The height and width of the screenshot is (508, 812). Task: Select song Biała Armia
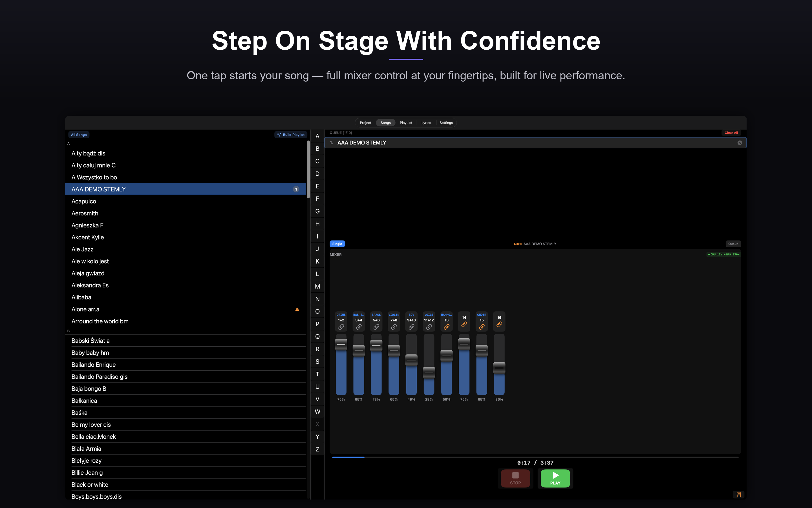coord(186,449)
